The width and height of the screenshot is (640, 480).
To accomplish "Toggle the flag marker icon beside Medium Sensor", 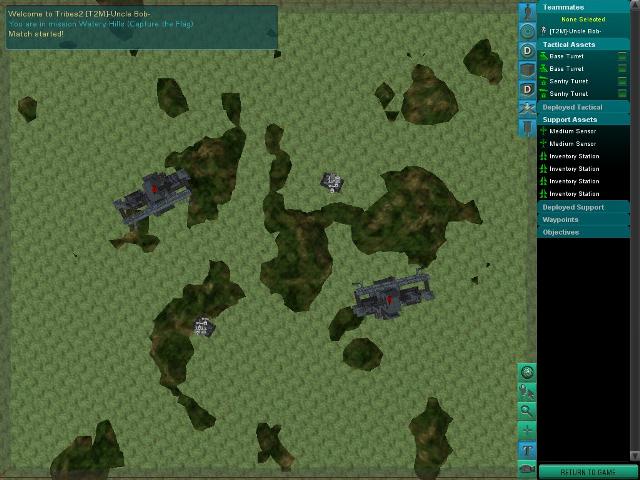I will 527,127.
